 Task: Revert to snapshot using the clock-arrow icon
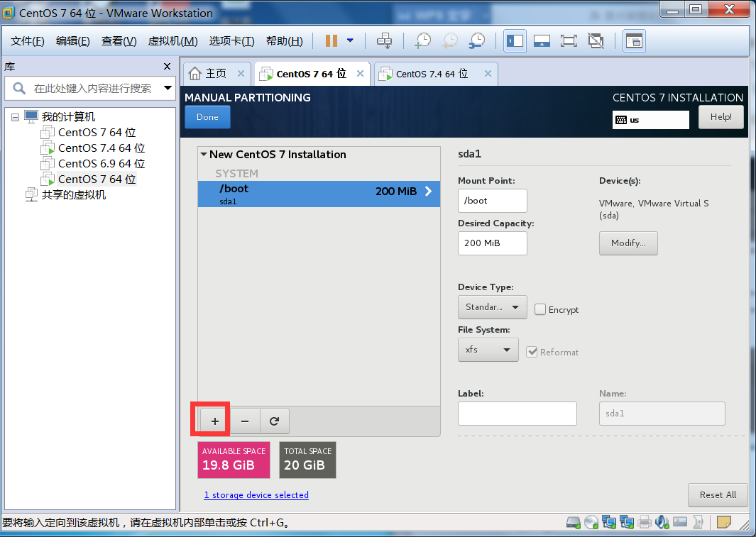[x=450, y=41]
